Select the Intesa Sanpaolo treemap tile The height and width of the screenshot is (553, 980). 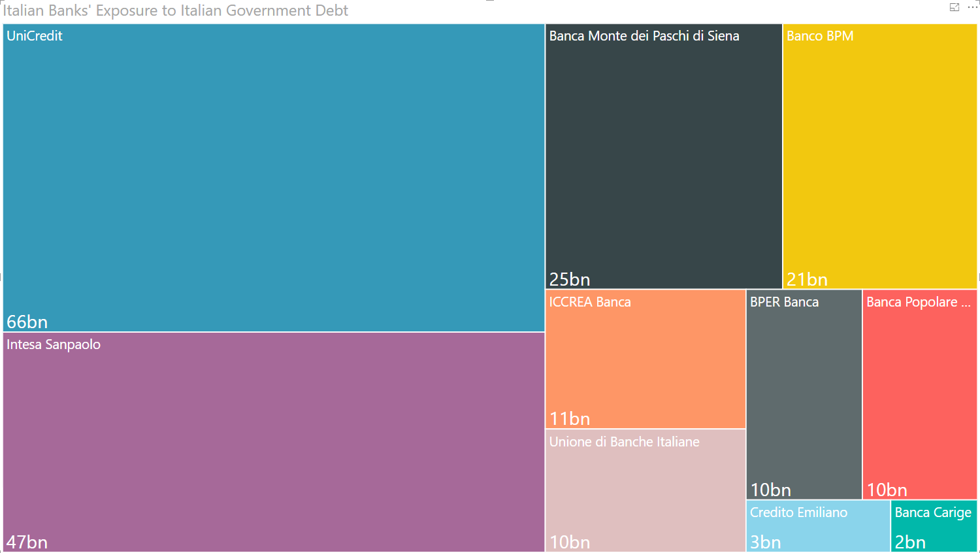[x=274, y=442]
